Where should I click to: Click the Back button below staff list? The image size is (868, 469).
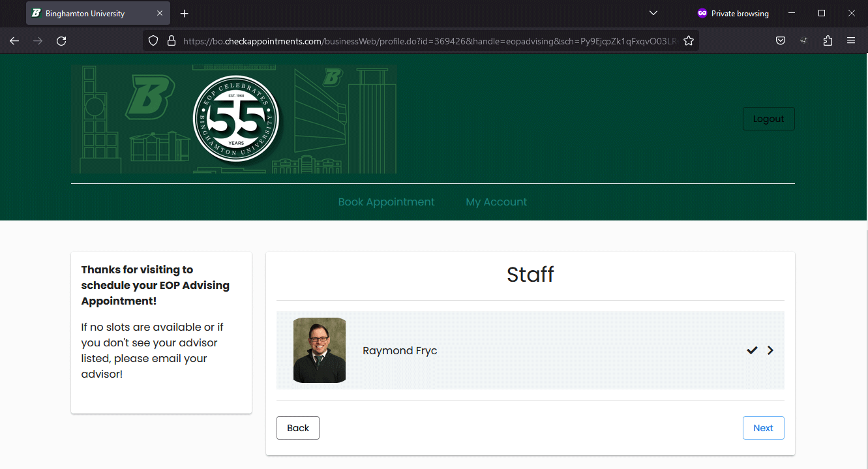pyautogui.click(x=298, y=428)
